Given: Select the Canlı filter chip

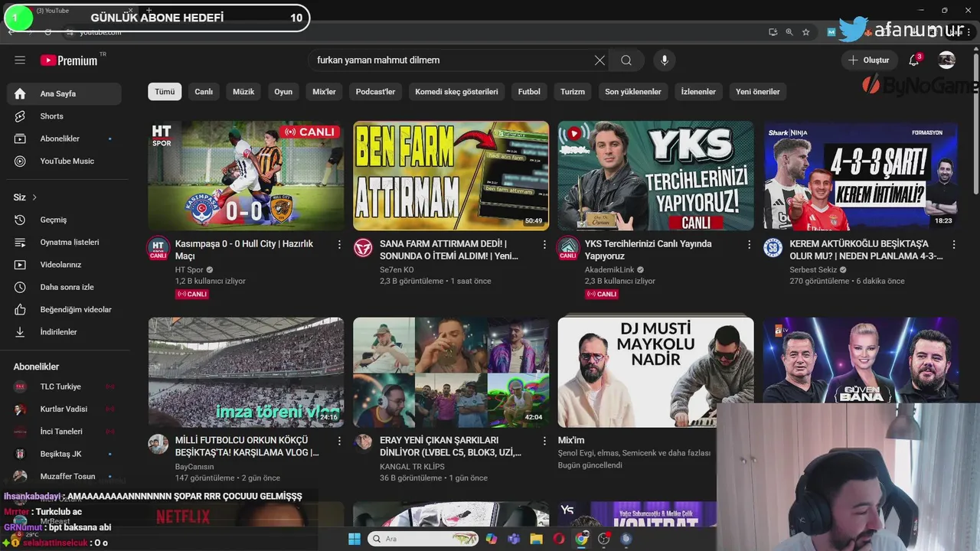Looking at the screenshot, I should click(x=204, y=92).
